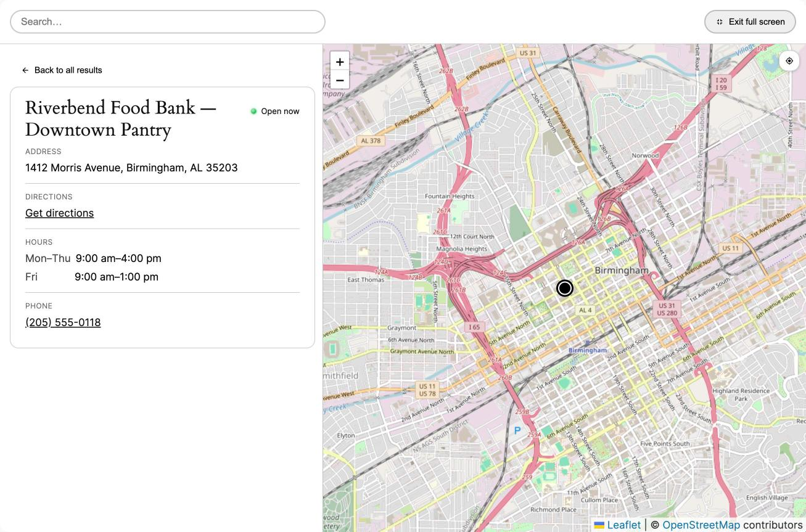Call phone number (205) 555-0118

(63, 322)
